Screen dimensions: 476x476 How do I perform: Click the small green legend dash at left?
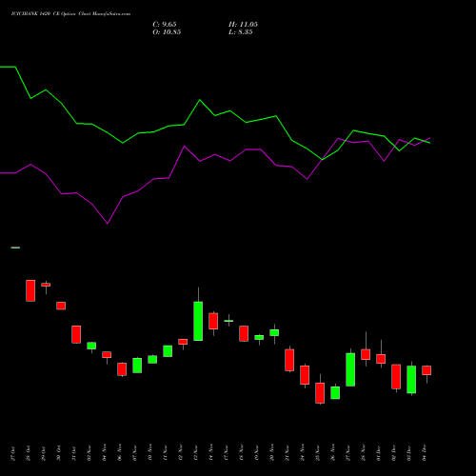coord(15,248)
